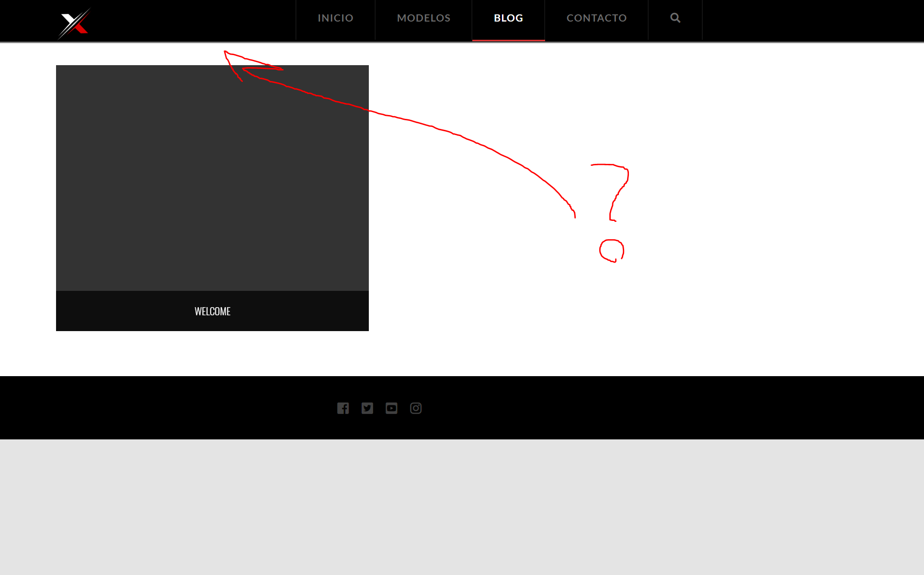Click the red underline beneath BLOG tab
Image resolution: width=924 pixels, height=575 pixels.
coord(508,40)
